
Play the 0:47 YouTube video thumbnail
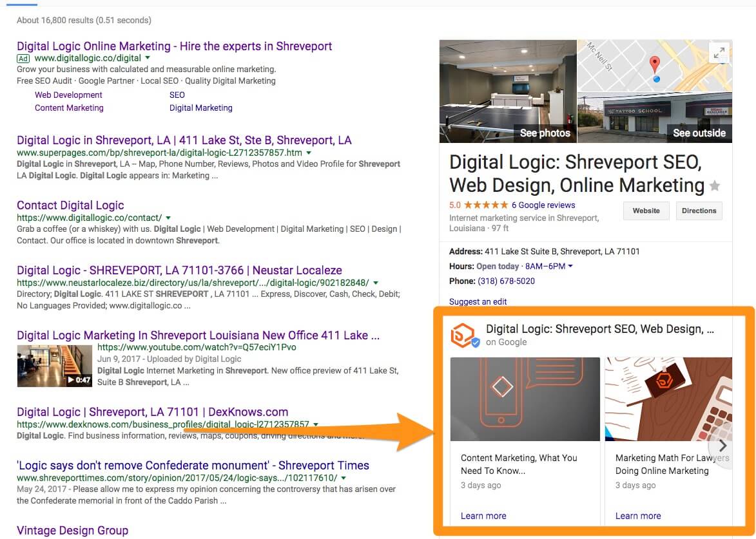(x=55, y=366)
